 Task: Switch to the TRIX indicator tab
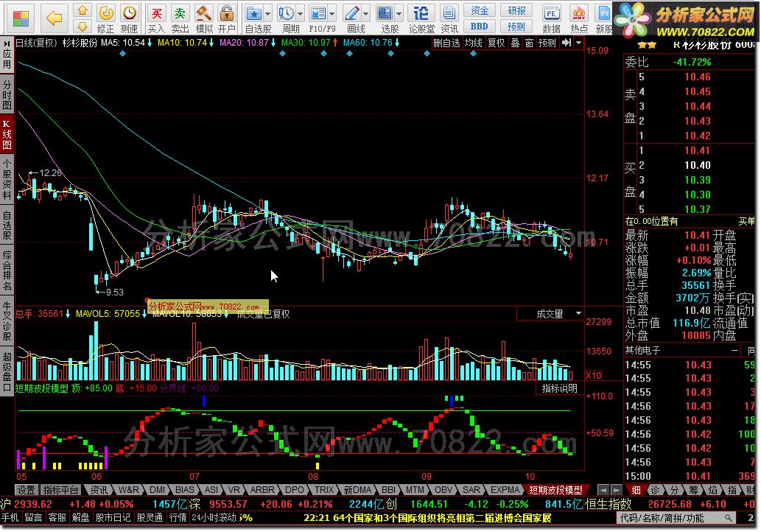[323, 490]
